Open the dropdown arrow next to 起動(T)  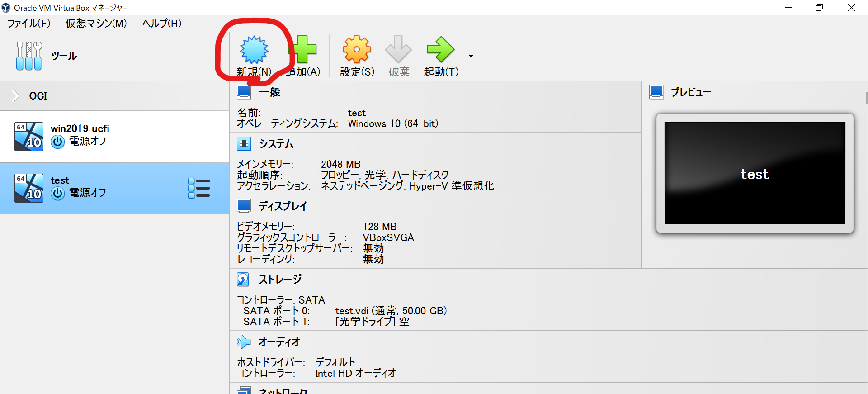(x=471, y=56)
